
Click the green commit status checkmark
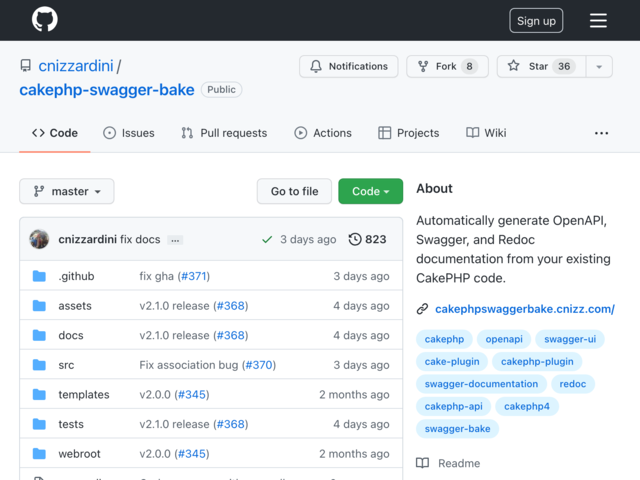pos(267,239)
